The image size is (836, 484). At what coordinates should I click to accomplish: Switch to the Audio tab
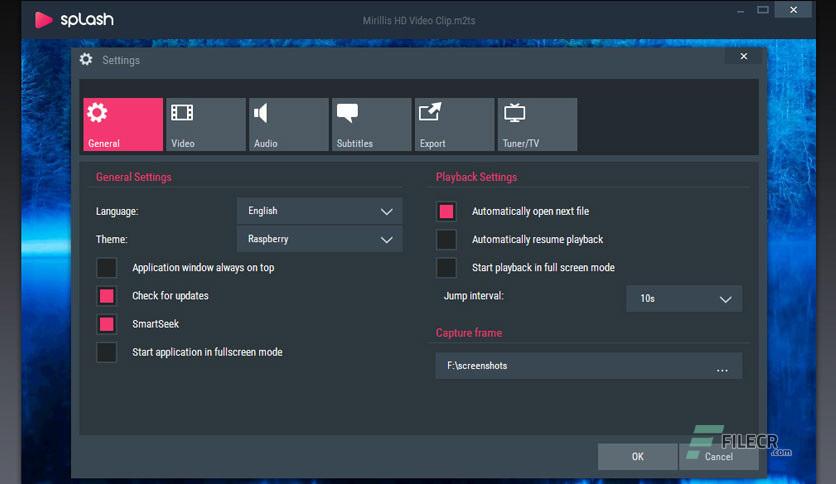[x=288, y=124]
